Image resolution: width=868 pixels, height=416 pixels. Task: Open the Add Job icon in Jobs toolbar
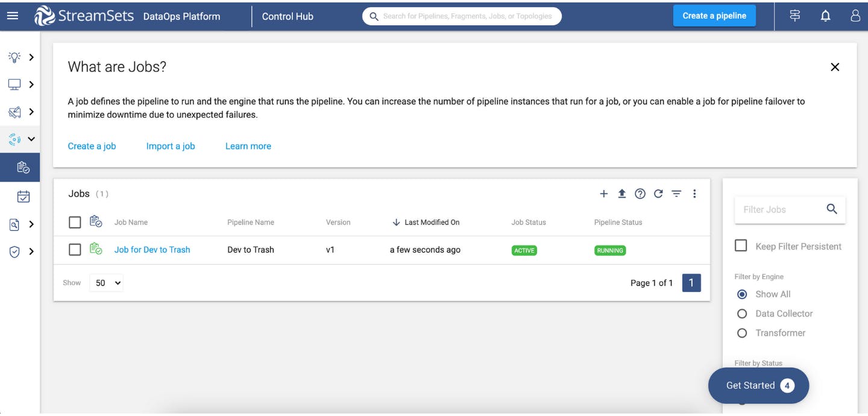tap(604, 194)
